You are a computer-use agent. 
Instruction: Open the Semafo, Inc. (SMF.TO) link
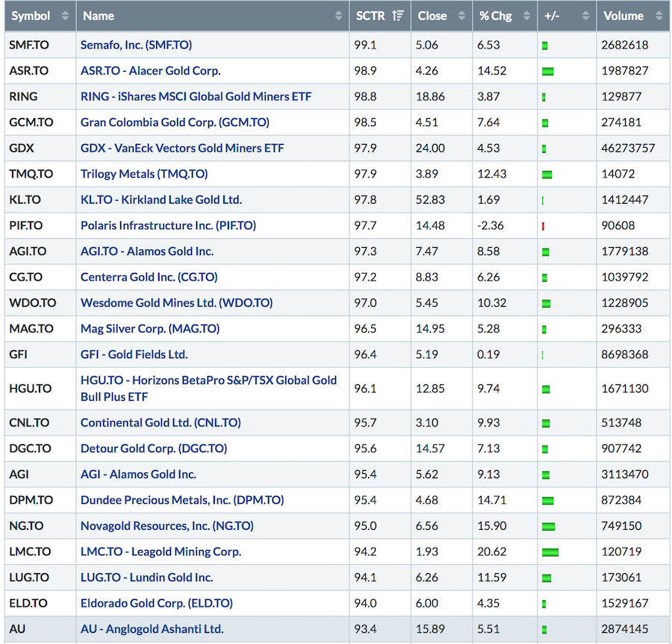point(136,45)
